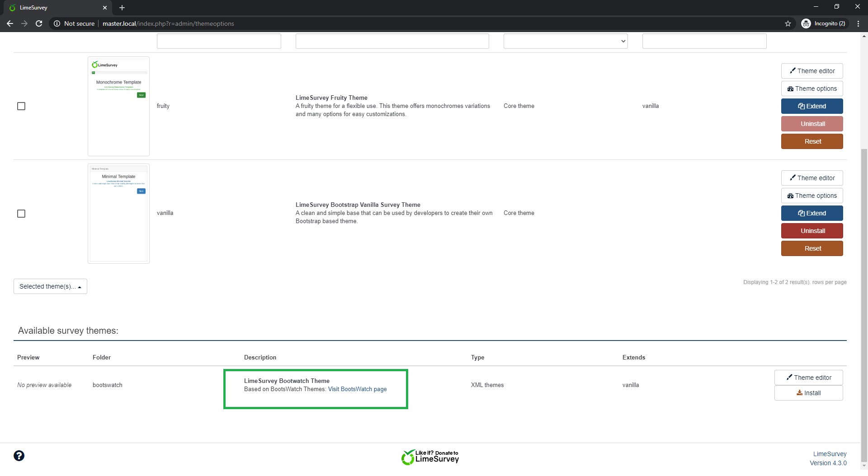This screenshot has height=476, width=868.
Task: Open the Selected theme(s) dropdown
Action: click(50, 286)
